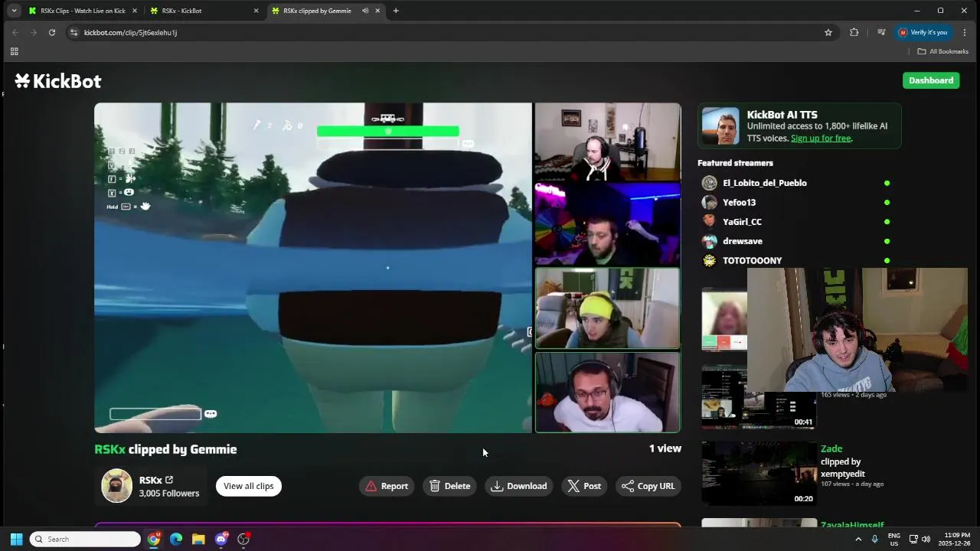Open clock and date panel
This screenshot has height=551, width=980.
point(957,539)
